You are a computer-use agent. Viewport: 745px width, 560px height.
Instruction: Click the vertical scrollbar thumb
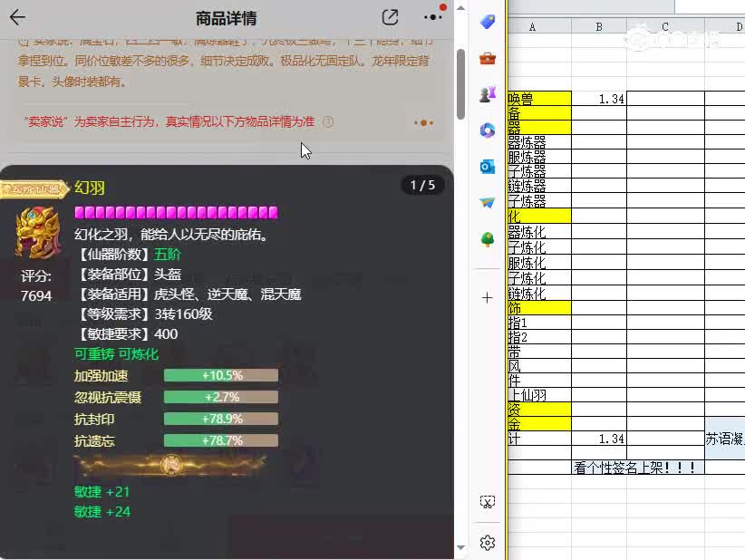(x=460, y=83)
